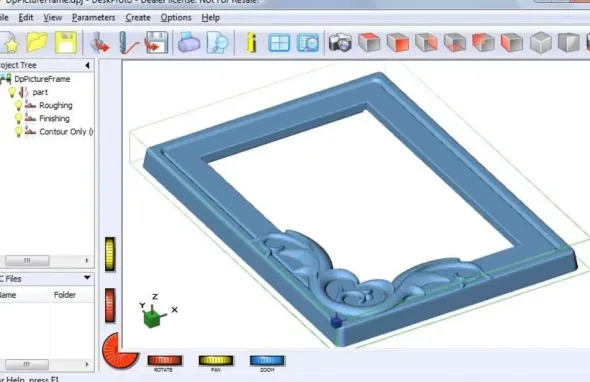This screenshot has height=382, width=590.
Task: Click the yellow information icon
Action: point(251,42)
